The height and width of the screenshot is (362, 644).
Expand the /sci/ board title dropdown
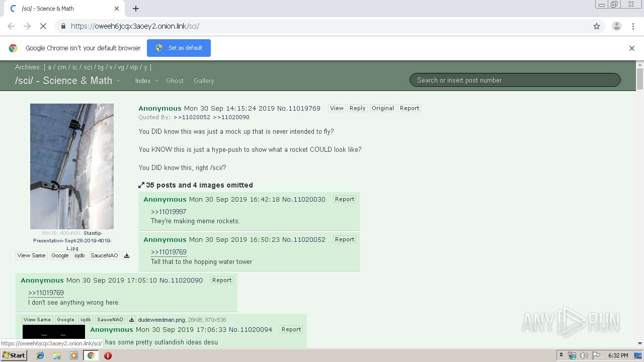coord(119,81)
